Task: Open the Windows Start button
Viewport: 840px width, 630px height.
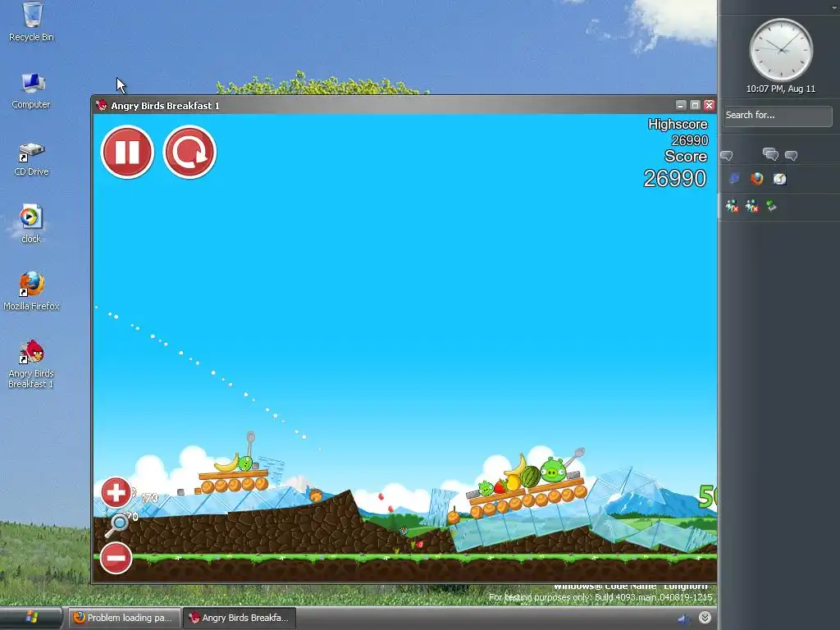Action: (x=31, y=618)
